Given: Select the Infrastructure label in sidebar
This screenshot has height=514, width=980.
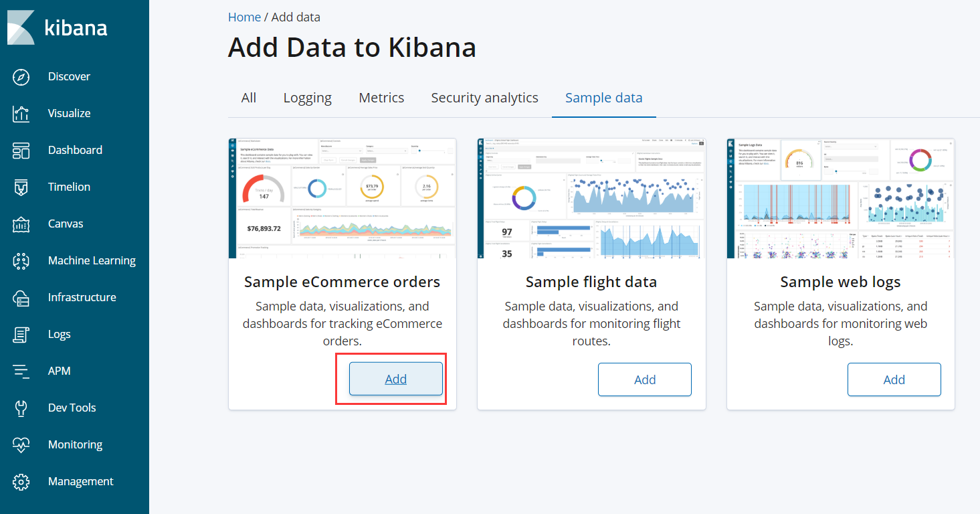Looking at the screenshot, I should (x=82, y=297).
